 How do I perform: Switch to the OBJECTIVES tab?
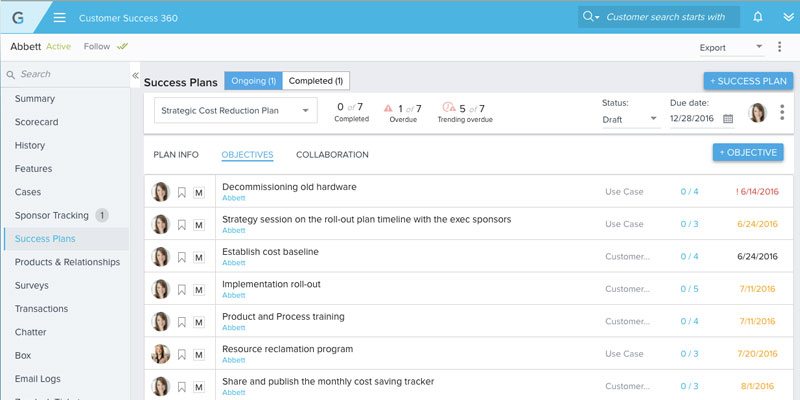[x=247, y=155]
